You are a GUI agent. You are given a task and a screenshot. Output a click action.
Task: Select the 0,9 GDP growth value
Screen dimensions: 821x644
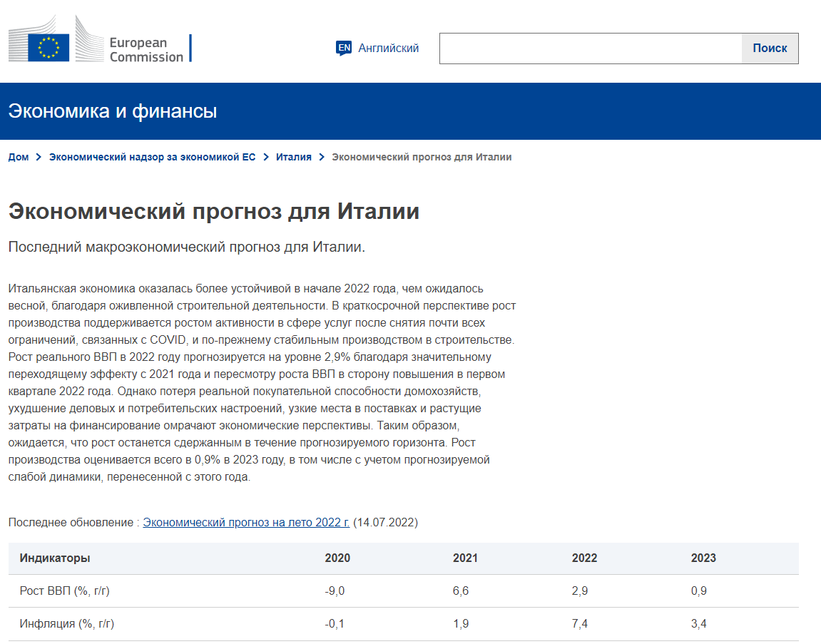point(698,591)
